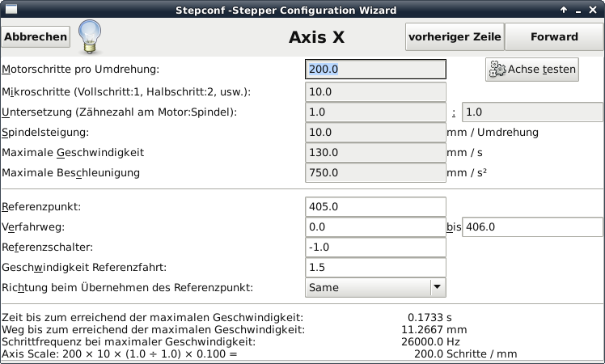Click the second Untersetzung spindle teeth field
Screen dimensions: 605x364
531,112
